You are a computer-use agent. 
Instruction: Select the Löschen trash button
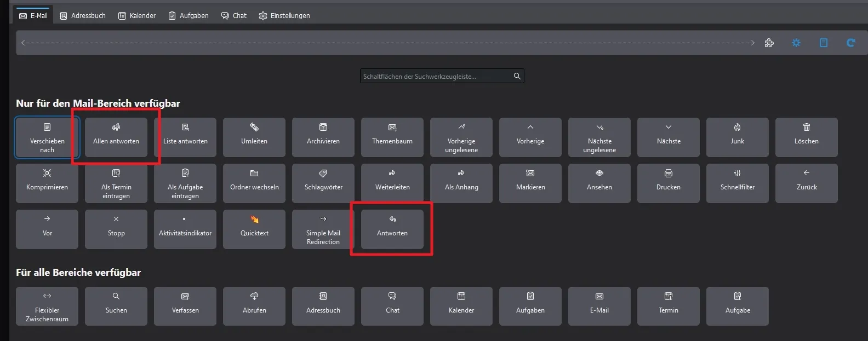[807, 137]
